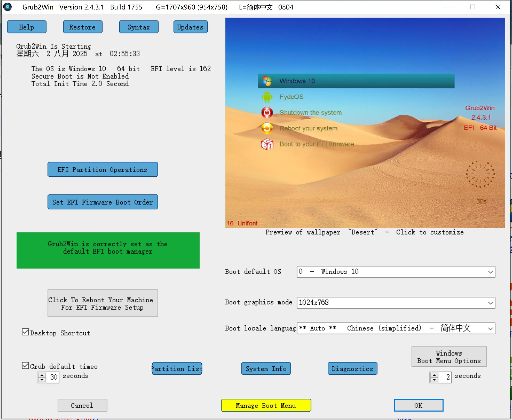The width and height of the screenshot is (512, 420).
Task: Click the EFI firmware icon in preview
Action: [x=267, y=144]
